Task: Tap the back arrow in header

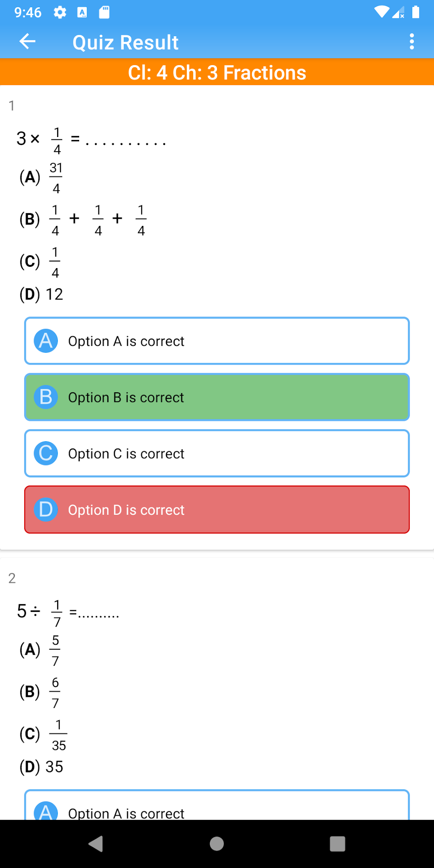Action: coord(28,42)
